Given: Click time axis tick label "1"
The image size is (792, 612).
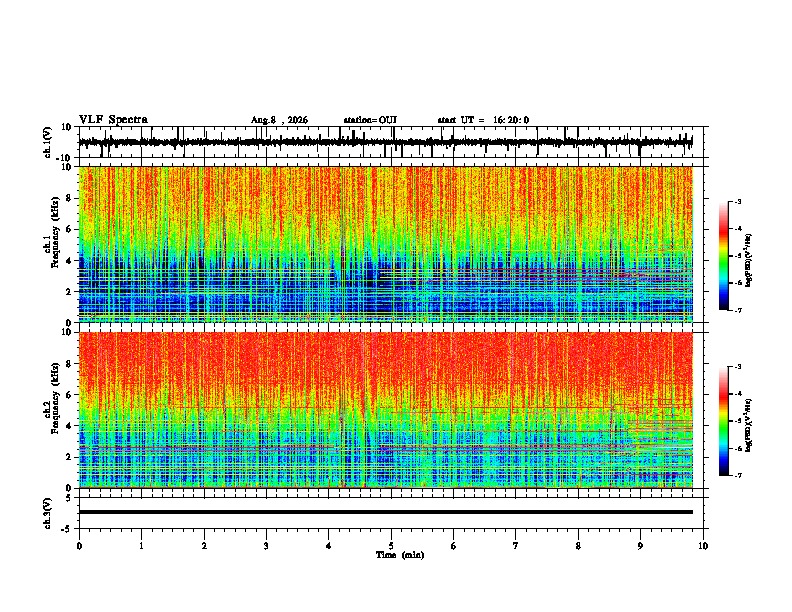Looking at the screenshot, I should click(x=141, y=546).
